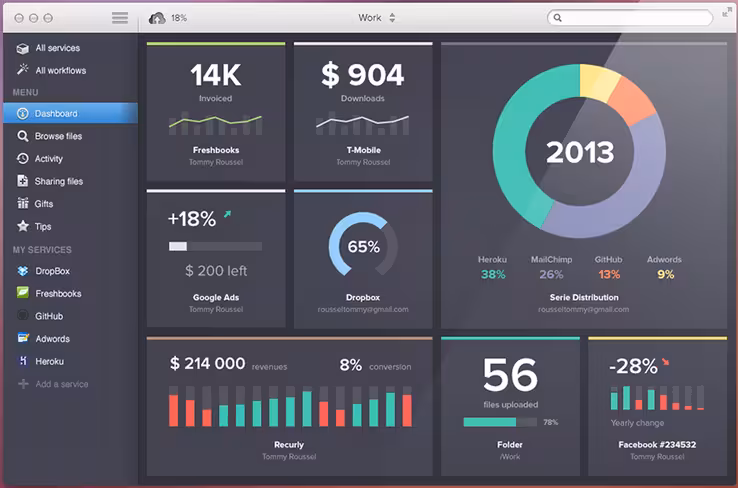Go to the Activity menu item
Screen dimensions: 738x488
71,159
